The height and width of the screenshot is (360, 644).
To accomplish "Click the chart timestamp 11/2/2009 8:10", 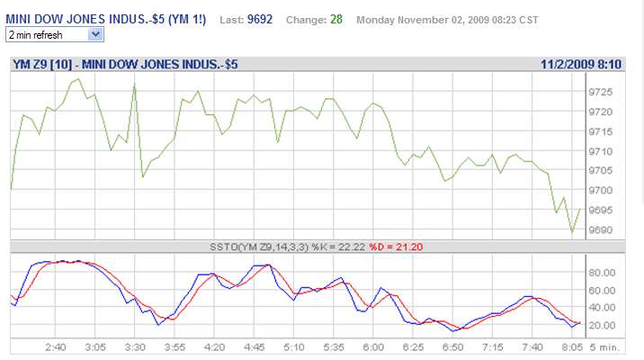I will pos(581,65).
